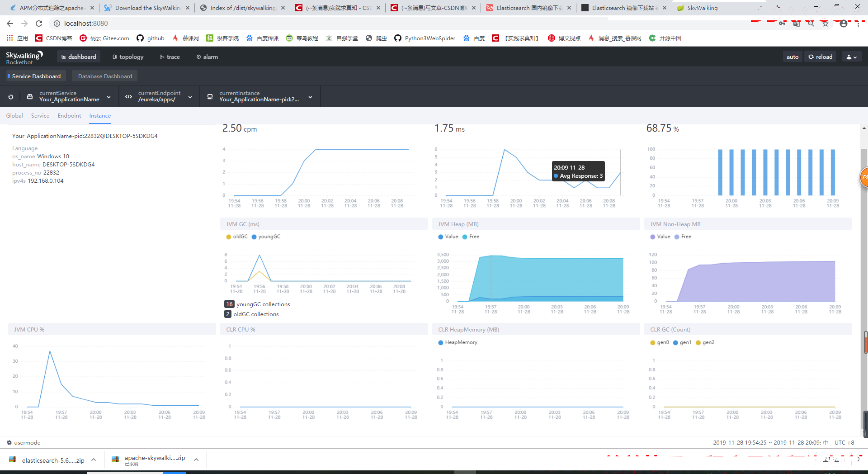Toggle the auto refresh button
868x474 pixels.
tap(792, 57)
